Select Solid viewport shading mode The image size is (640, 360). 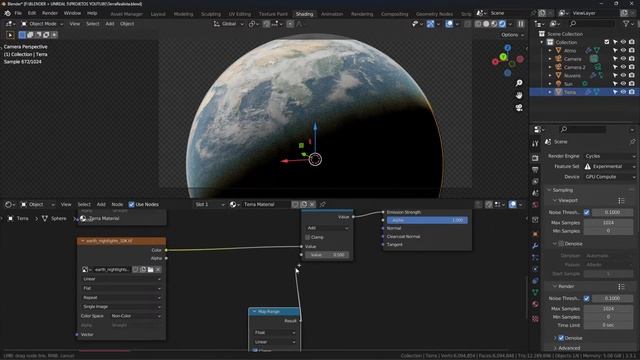pyautogui.click(x=486, y=24)
